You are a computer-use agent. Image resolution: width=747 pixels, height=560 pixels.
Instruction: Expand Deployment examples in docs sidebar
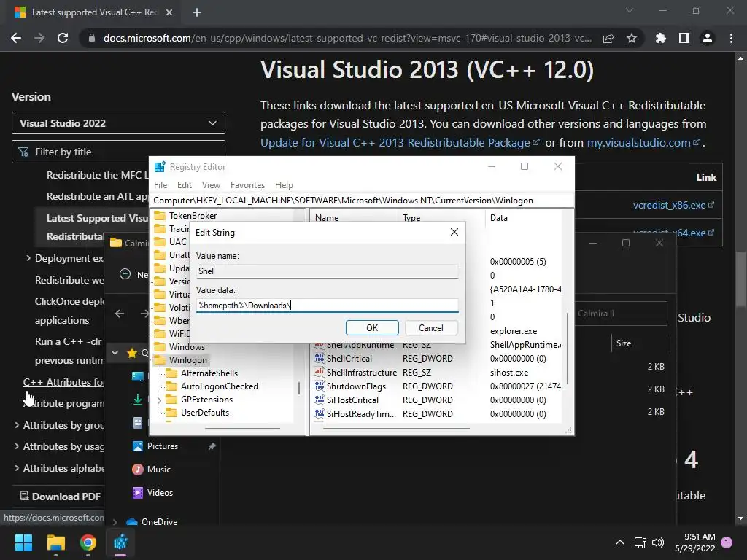point(28,258)
